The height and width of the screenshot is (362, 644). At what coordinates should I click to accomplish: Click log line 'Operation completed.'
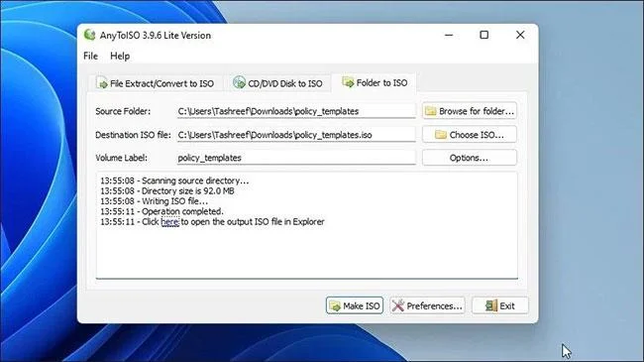click(x=161, y=211)
